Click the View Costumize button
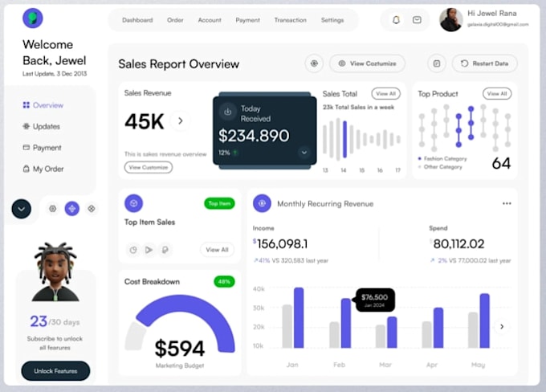The height and width of the screenshot is (392, 546). [367, 63]
